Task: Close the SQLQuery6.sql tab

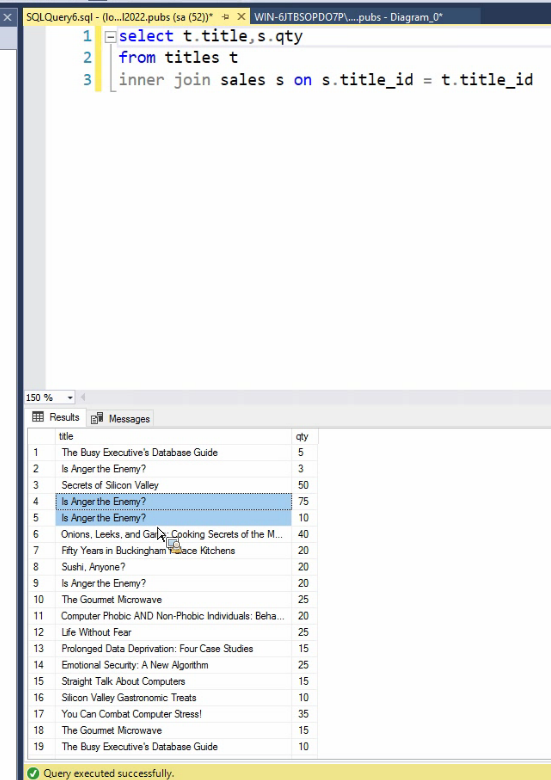Action: pos(241,17)
